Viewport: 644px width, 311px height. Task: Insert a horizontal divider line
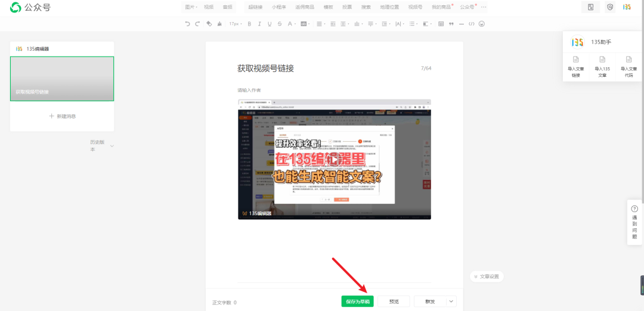[x=461, y=24]
